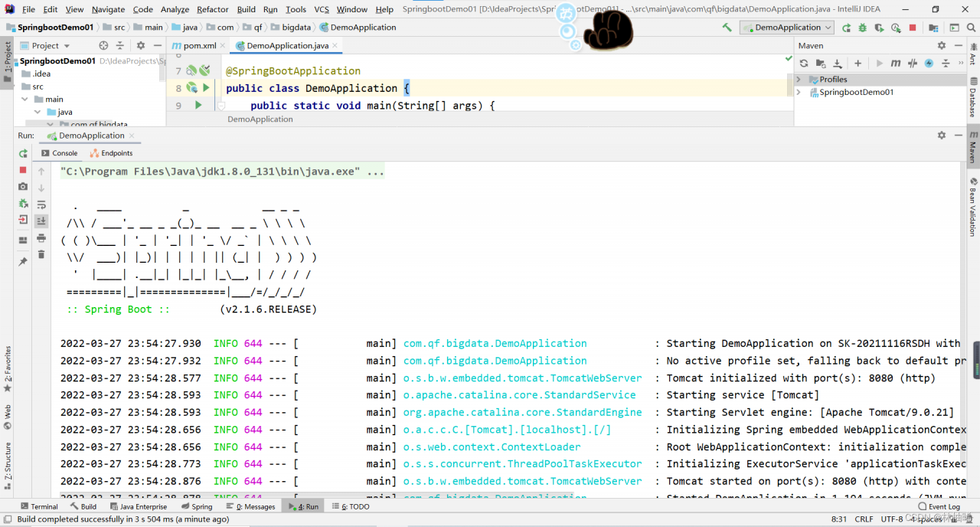Expand SpringbootDemo01 node in Maven panel
The height and width of the screenshot is (527, 980).
pos(799,92)
